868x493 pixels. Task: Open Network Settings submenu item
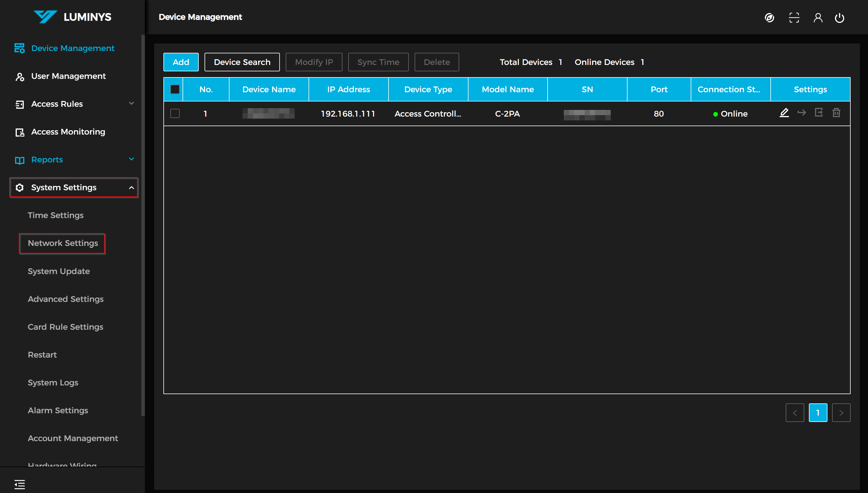click(x=63, y=243)
